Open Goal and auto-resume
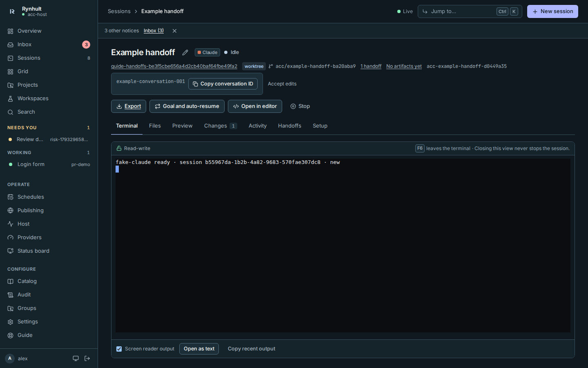Screen dimensions: 588x368 pyautogui.click(x=187, y=106)
